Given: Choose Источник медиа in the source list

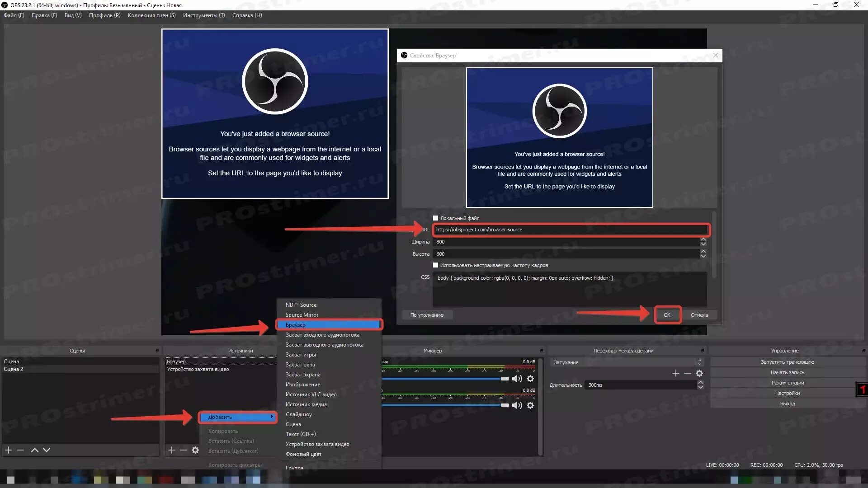Looking at the screenshot, I should pyautogui.click(x=330, y=404).
